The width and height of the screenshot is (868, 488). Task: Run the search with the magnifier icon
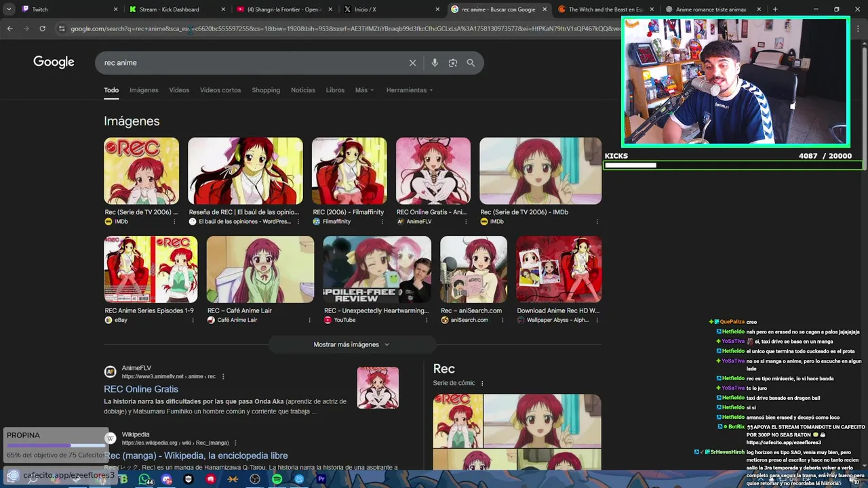coord(471,63)
